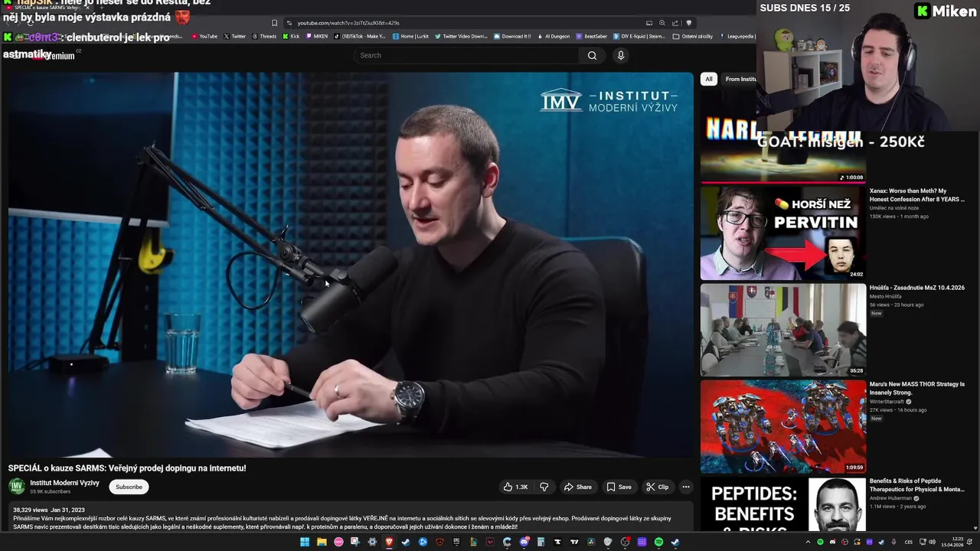The image size is (980, 551).
Task: Open the Horší než Pervitin video thumbnail
Action: click(783, 233)
